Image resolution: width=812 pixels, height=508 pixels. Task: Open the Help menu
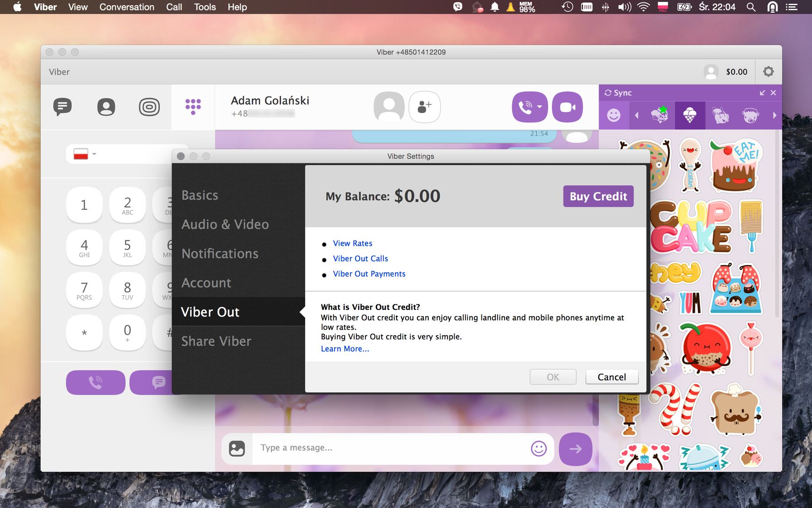[237, 7]
